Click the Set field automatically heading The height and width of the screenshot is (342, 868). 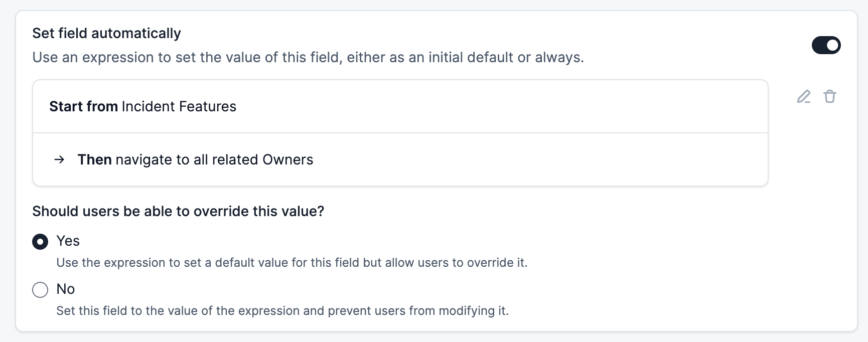pos(106,34)
